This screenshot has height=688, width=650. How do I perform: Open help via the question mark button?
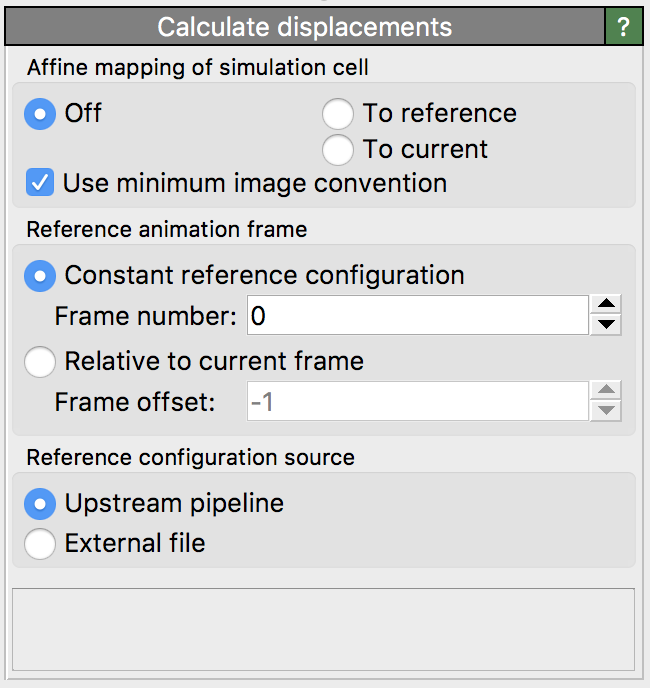point(625,26)
